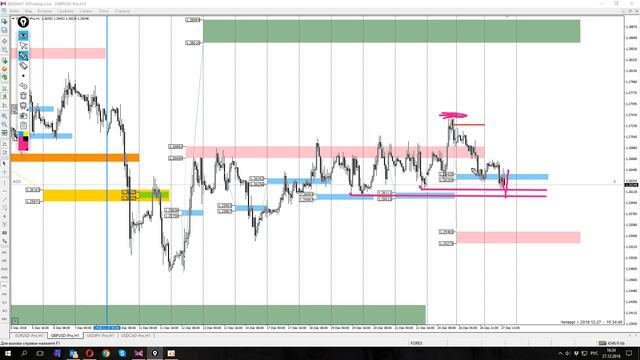This screenshot has width=640, height=360.
Task: Click the light bulb icon on the floating drawing palette
Action: 23,22
